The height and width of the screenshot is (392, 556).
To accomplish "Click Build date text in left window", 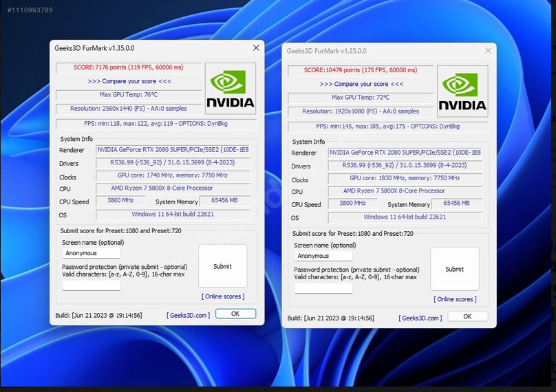I will (98, 315).
